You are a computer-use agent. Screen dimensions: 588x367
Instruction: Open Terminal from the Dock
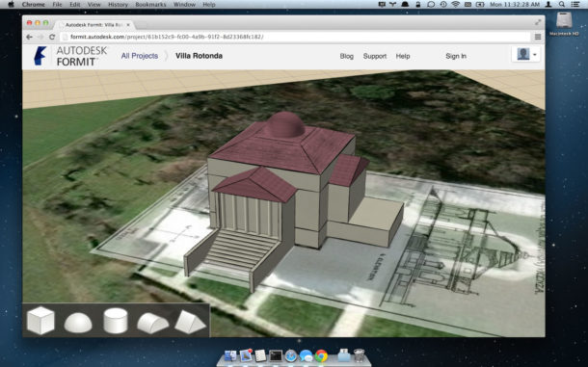coord(276,355)
